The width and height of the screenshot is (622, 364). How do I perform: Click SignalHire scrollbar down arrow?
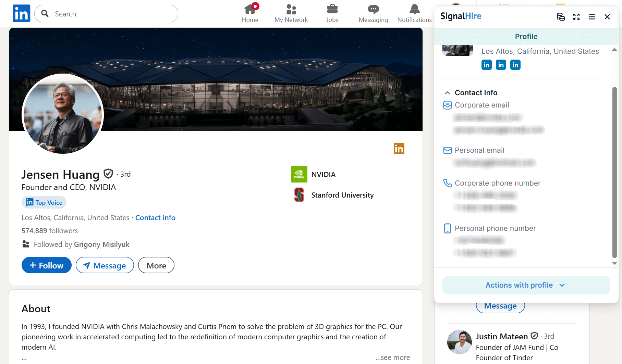(615, 263)
